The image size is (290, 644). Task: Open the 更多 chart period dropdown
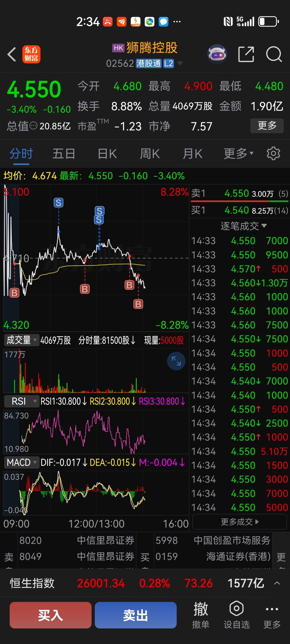pyautogui.click(x=239, y=153)
